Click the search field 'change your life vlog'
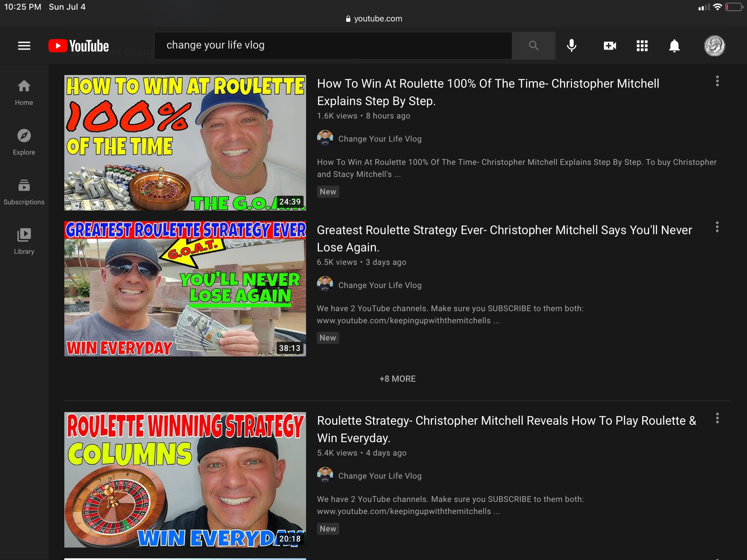The image size is (747, 560). coord(333,46)
